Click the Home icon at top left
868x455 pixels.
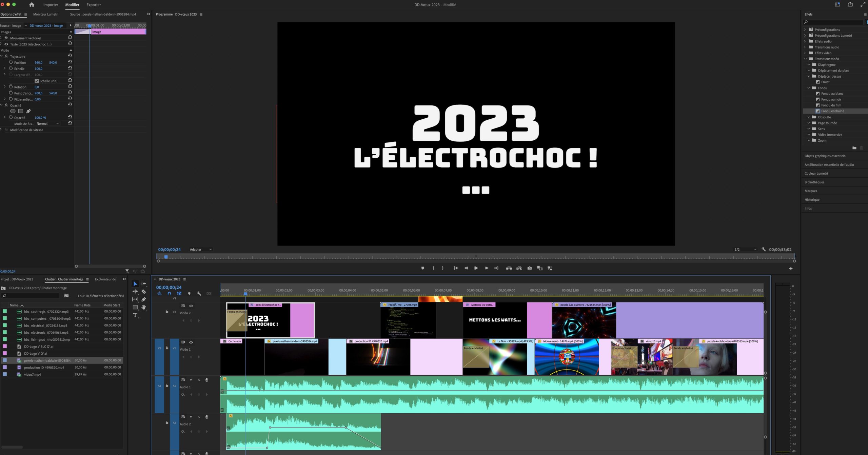click(x=32, y=5)
